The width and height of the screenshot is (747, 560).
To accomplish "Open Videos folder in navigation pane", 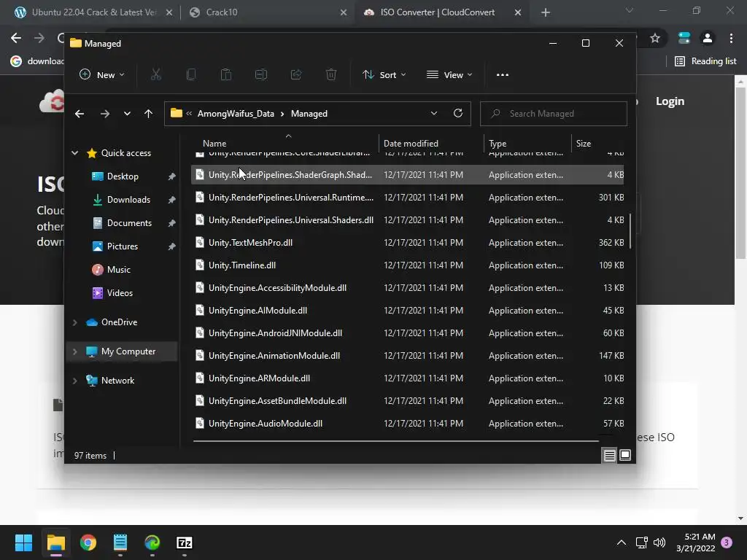I will pos(120,293).
